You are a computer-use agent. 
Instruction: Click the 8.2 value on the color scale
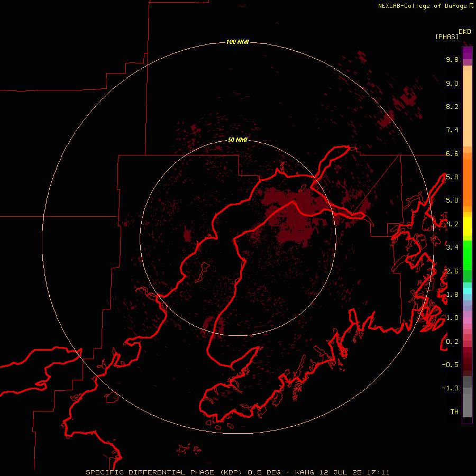pos(452,106)
